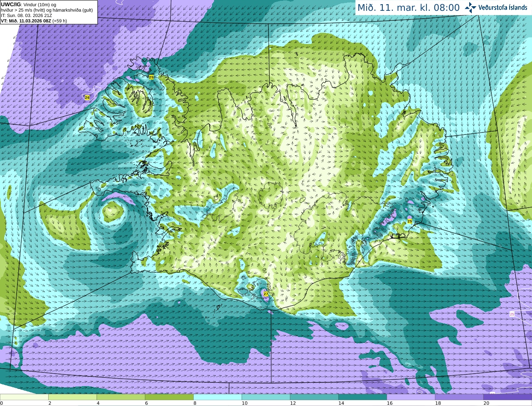532x406 pixels.
Task: Select the medium purple 18–20 m/s legend swatch
Action: [x=459, y=397]
